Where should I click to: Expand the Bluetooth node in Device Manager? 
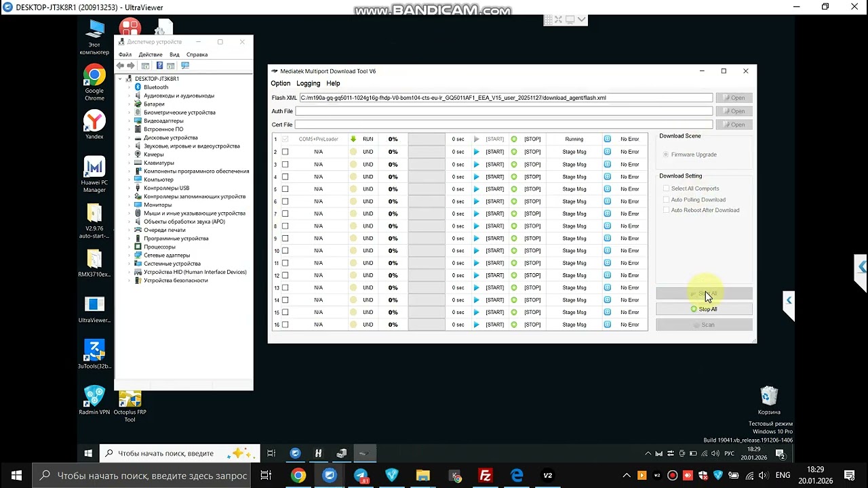pyautogui.click(x=129, y=87)
